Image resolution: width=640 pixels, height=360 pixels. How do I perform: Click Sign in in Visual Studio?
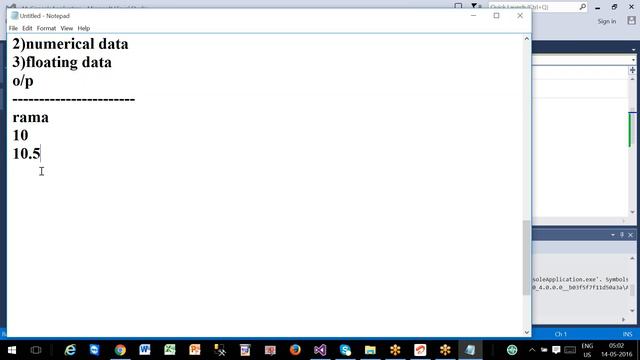click(607, 21)
